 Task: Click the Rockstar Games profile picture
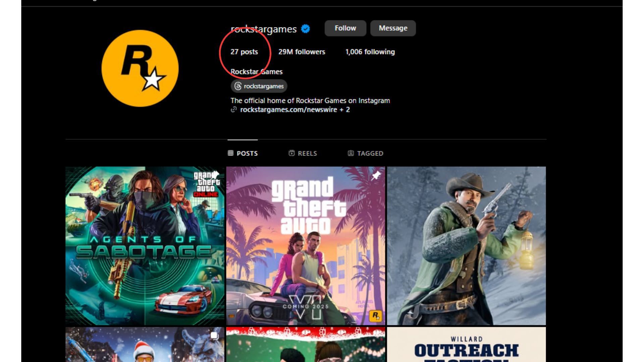coord(140,68)
